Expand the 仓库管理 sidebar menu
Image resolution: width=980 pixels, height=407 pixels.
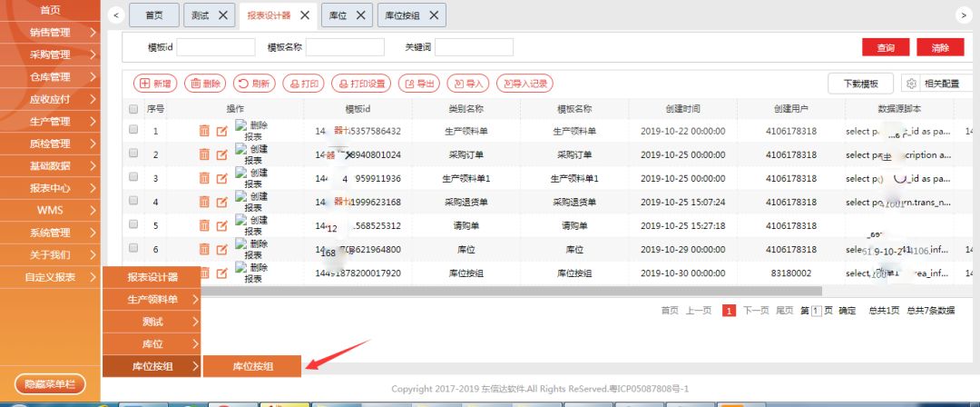click(x=50, y=77)
